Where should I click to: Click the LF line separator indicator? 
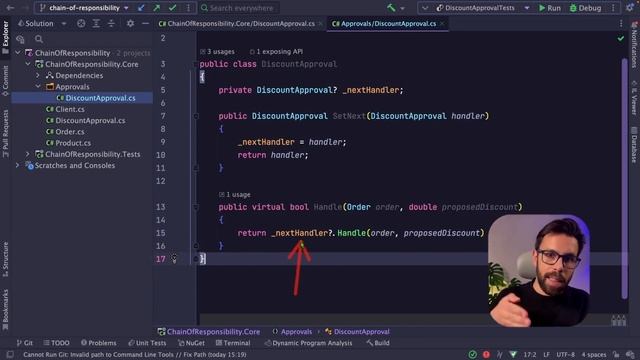[x=546, y=354]
